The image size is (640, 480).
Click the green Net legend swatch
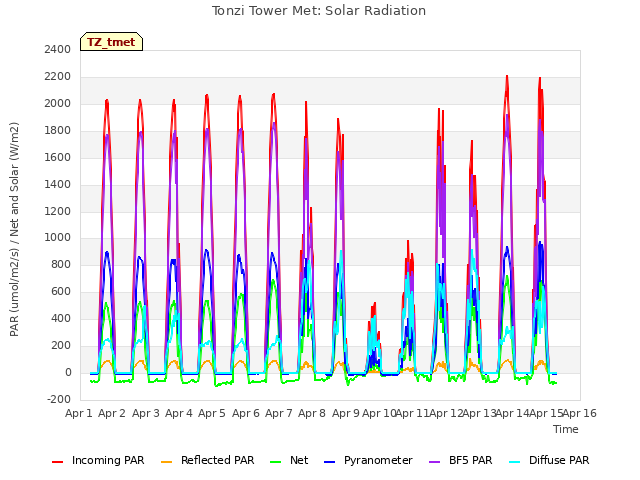click(x=276, y=462)
